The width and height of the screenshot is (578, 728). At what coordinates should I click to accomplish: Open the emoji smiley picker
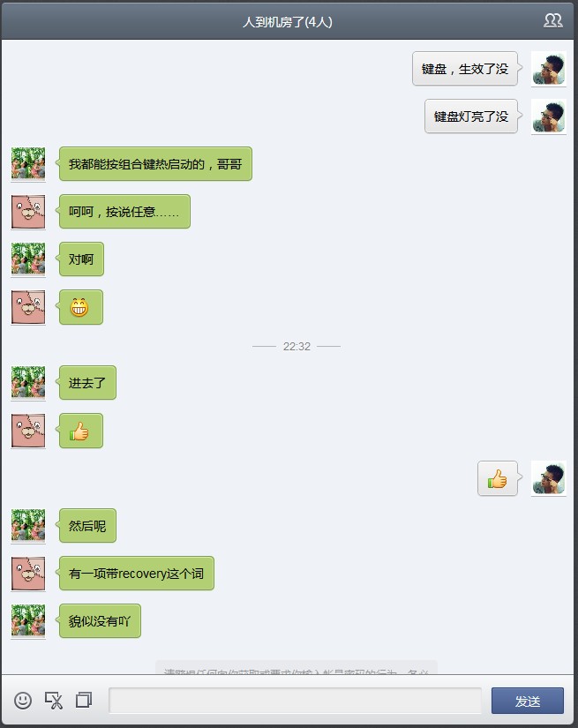(23, 700)
